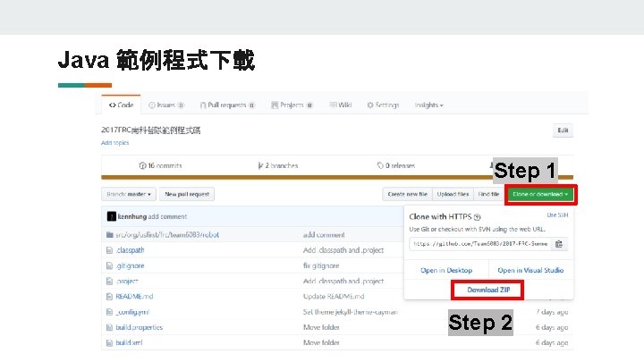The image size is (644, 362).
Task: Copy clone URL with clipboard icon
Action: pos(559,244)
